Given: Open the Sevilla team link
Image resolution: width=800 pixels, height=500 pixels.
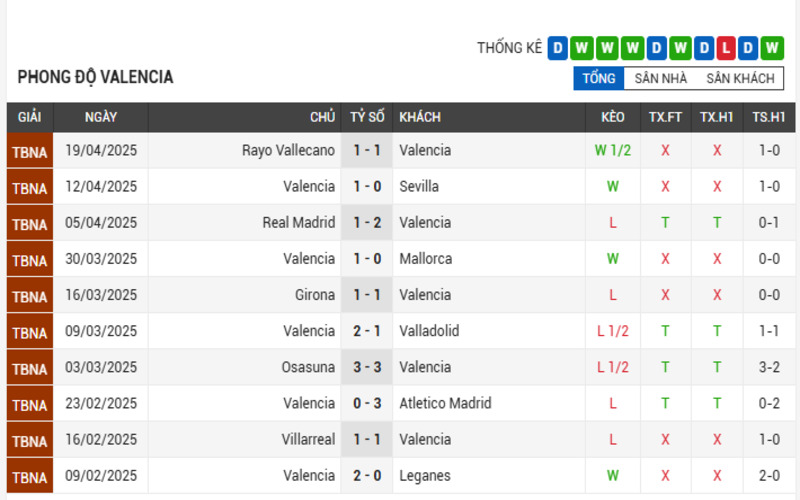Looking at the screenshot, I should click(419, 187).
